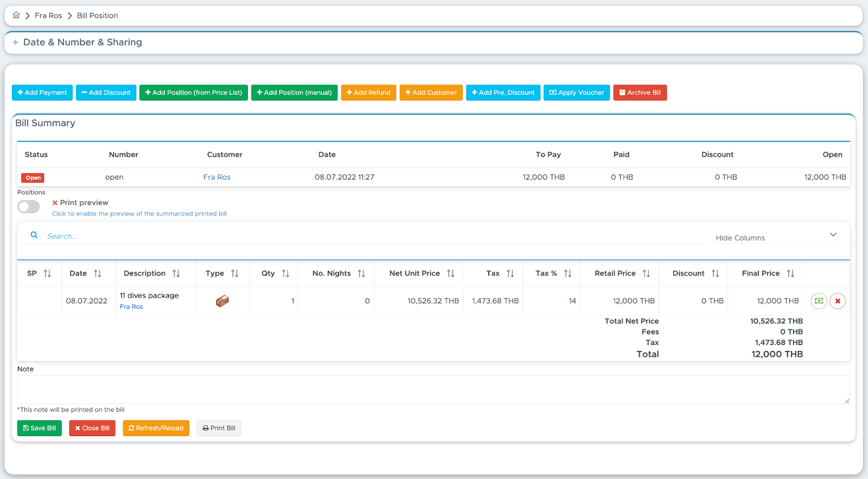868x479 pixels.
Task: Open Fra Ros link under 11 dives package
Action: coord(131,306)
